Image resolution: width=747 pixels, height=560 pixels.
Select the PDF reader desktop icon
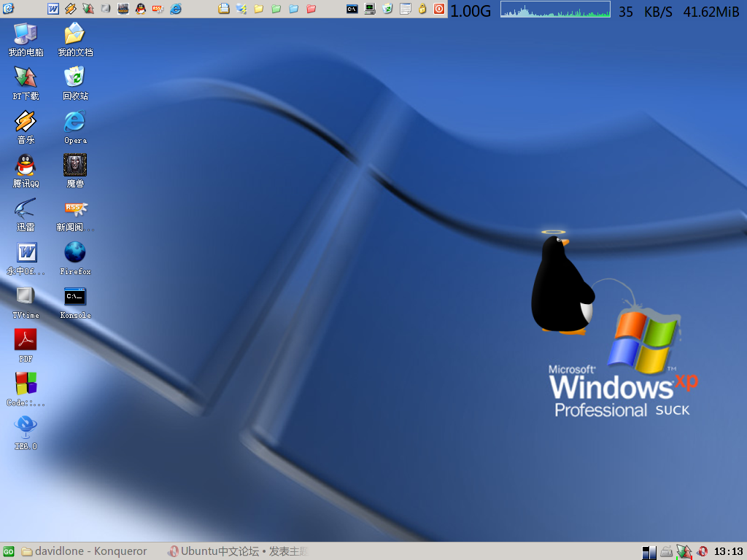(x=26, y=346)
